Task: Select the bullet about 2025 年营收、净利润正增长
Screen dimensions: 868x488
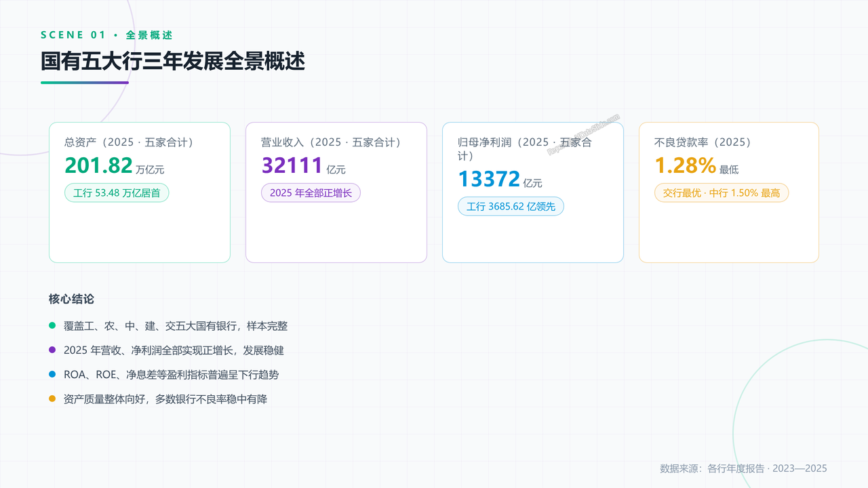Action: [174, 350]
